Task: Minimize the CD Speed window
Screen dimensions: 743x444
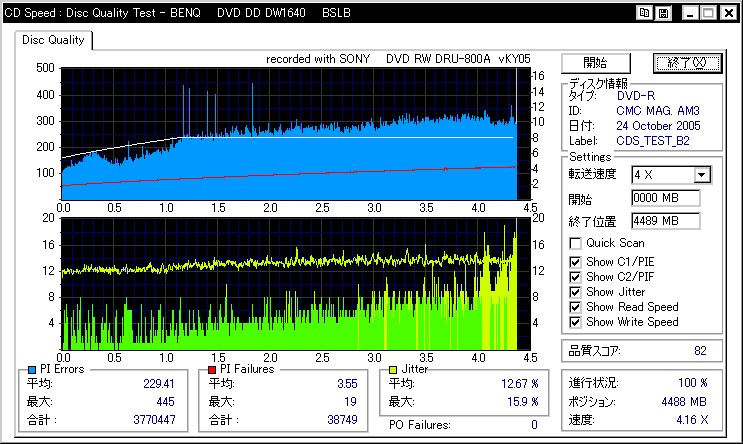Action: pyautogui.click(x=689, y=13)
